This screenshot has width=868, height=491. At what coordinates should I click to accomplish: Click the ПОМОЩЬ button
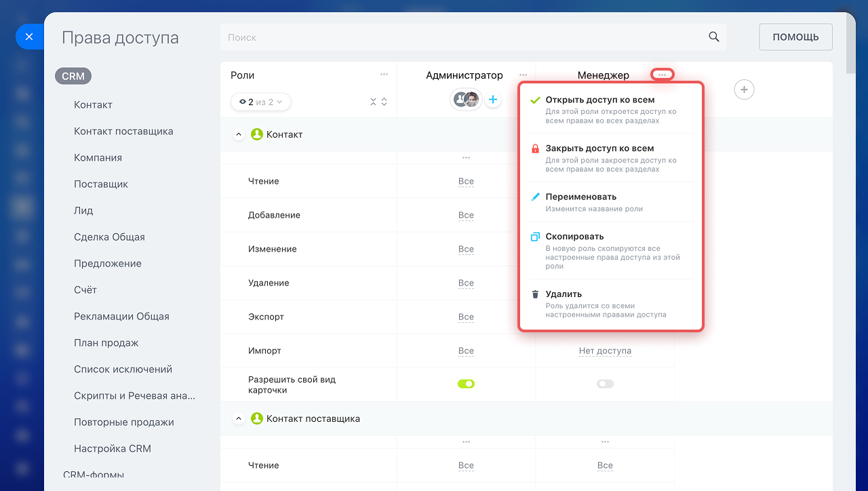[795, 37]
